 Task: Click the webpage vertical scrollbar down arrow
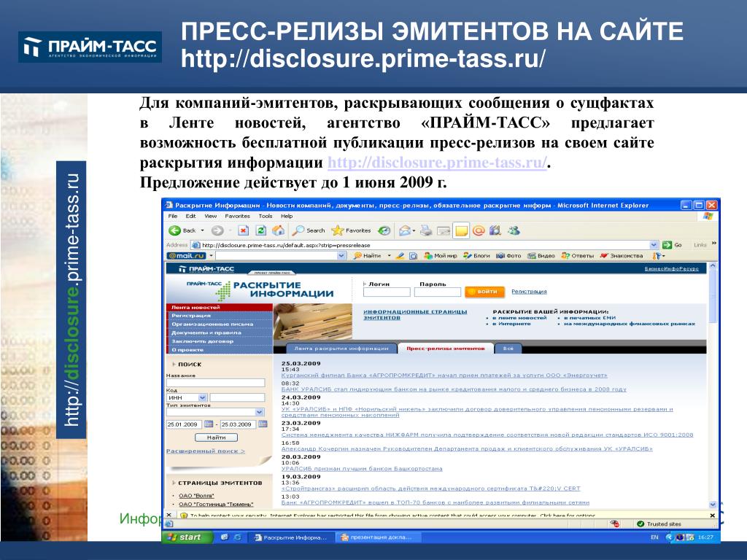click(713, 505)
